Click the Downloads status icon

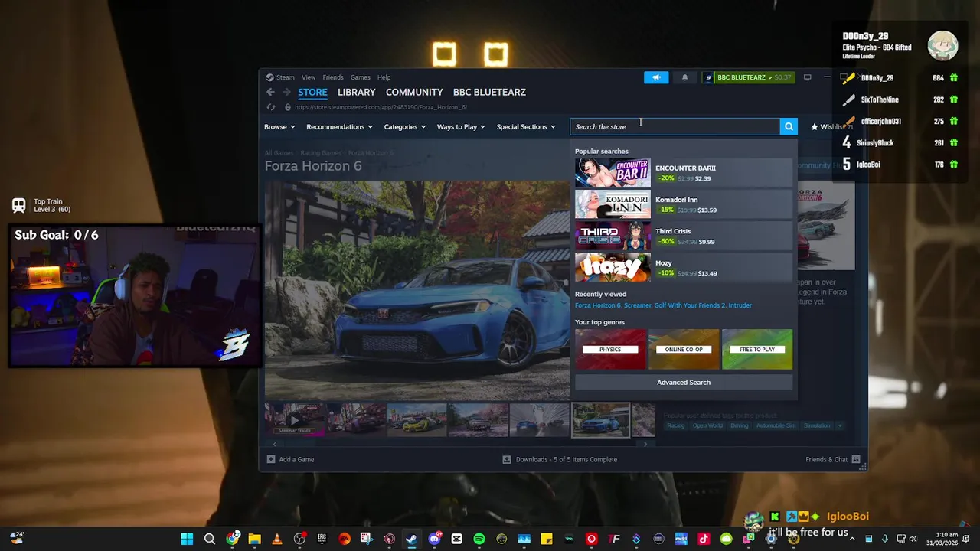[506, 459]
